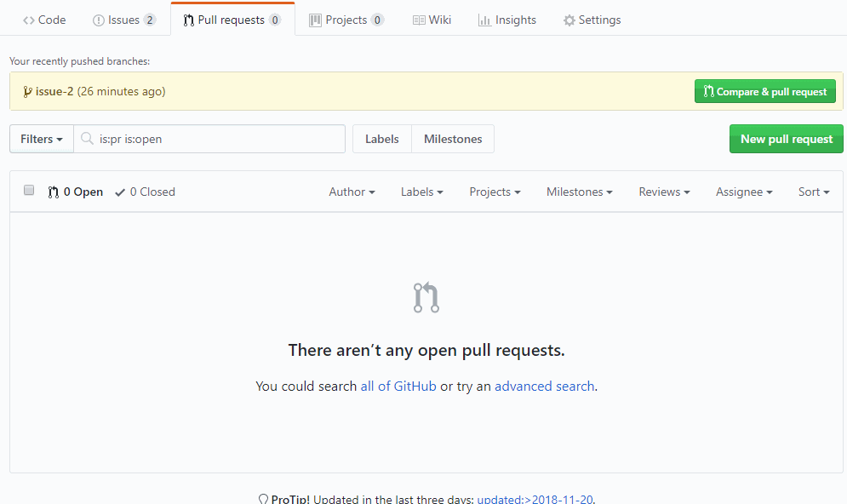Switch to the Issues tab
This screenshot has width=847, height=504.
(x=123, y=20)
